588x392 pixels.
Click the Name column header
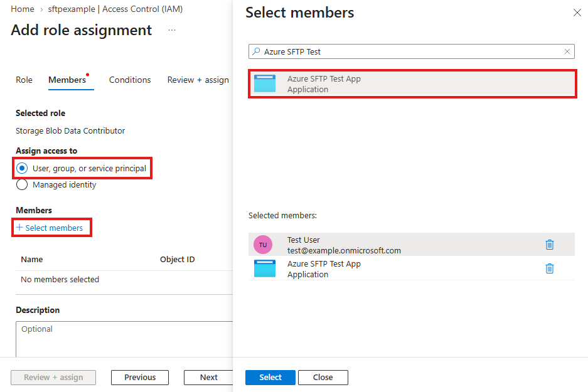(x=32, y=259)
